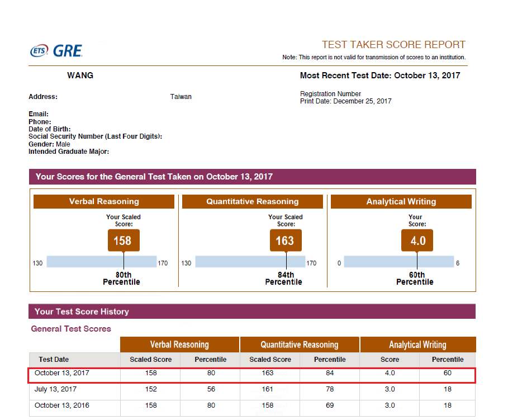Click the 'Phone:' label
508x420 pixels.
coord(40,121)
